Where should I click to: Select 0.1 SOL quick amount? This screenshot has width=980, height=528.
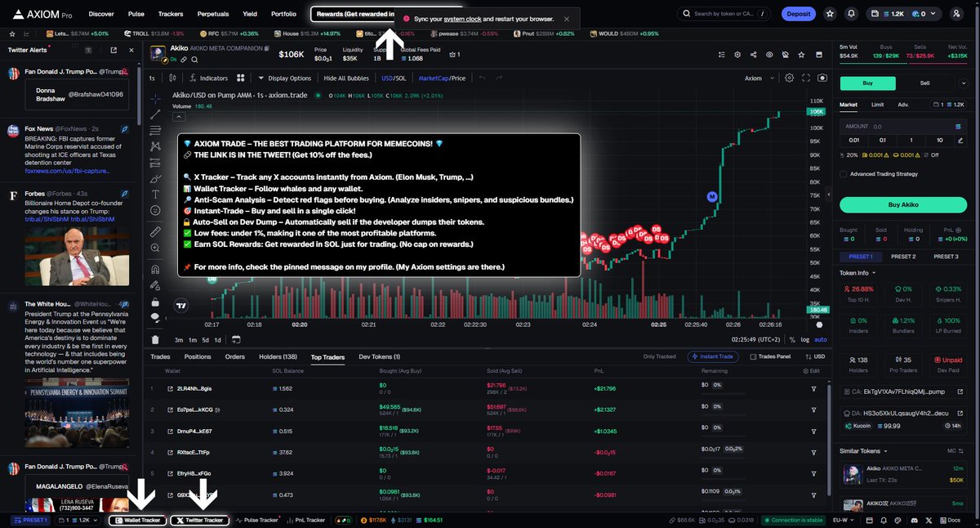[882, 140]
